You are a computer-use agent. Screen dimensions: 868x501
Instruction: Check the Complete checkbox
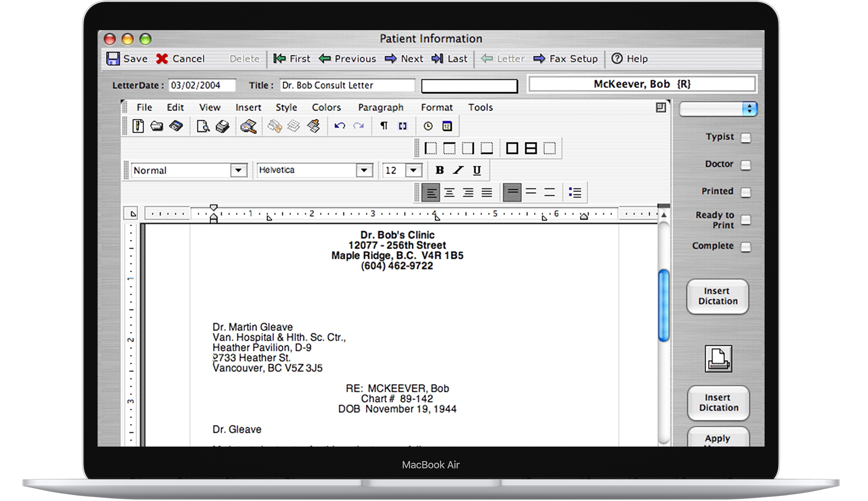pos(746,247)
